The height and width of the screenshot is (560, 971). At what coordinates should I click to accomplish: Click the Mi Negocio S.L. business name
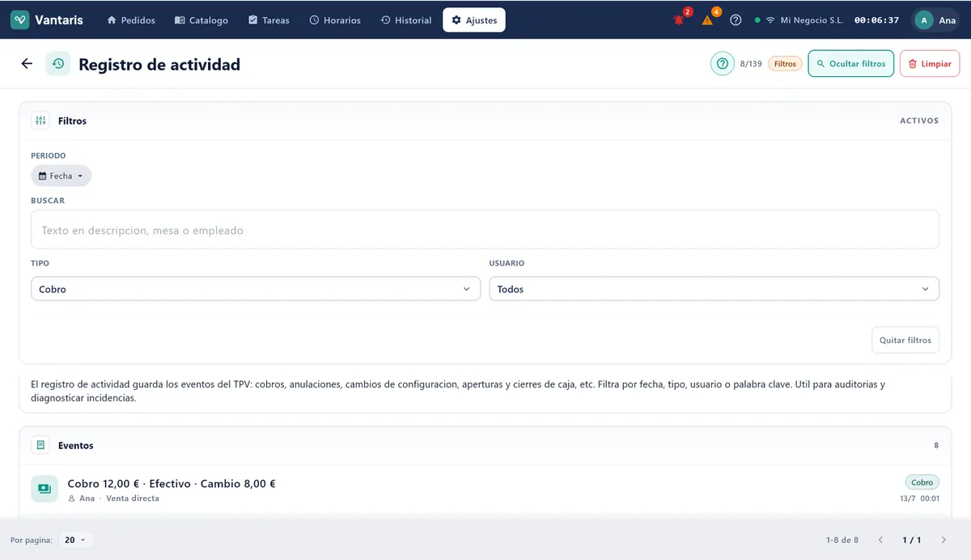812,20
